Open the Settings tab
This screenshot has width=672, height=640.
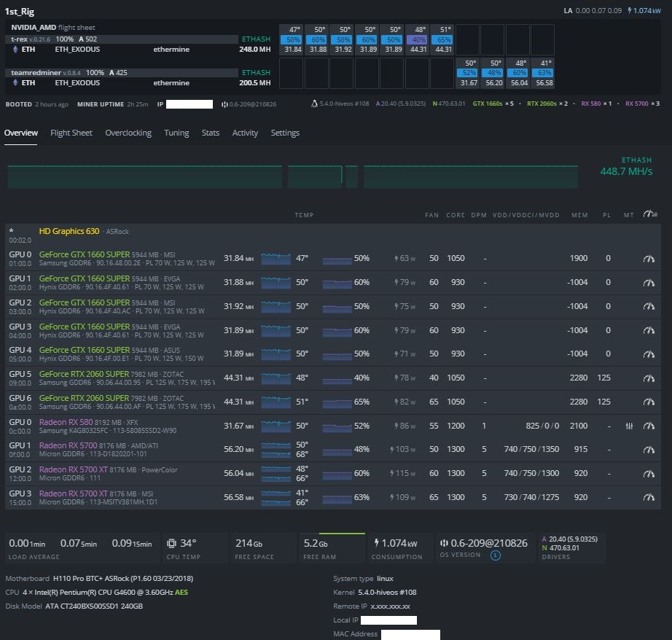tap(285, 133)
